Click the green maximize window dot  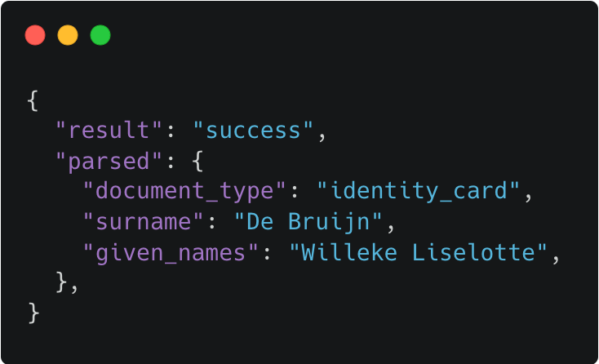point(100,35)
